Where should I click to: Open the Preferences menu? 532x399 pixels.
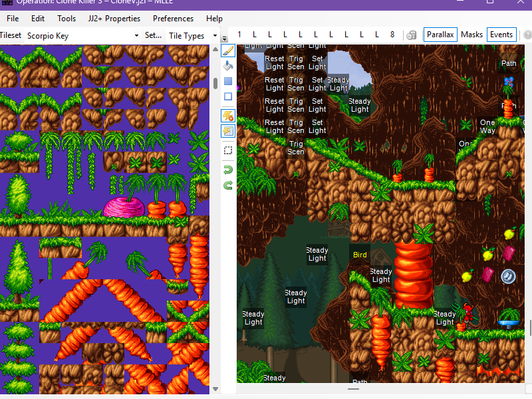(173, 19)
